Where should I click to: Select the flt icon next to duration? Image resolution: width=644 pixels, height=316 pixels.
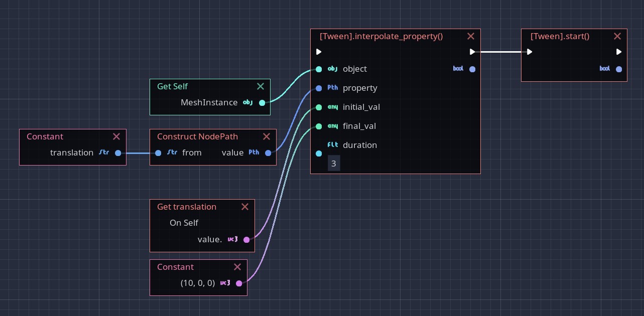pyautogui.click(x=332, y=144)
